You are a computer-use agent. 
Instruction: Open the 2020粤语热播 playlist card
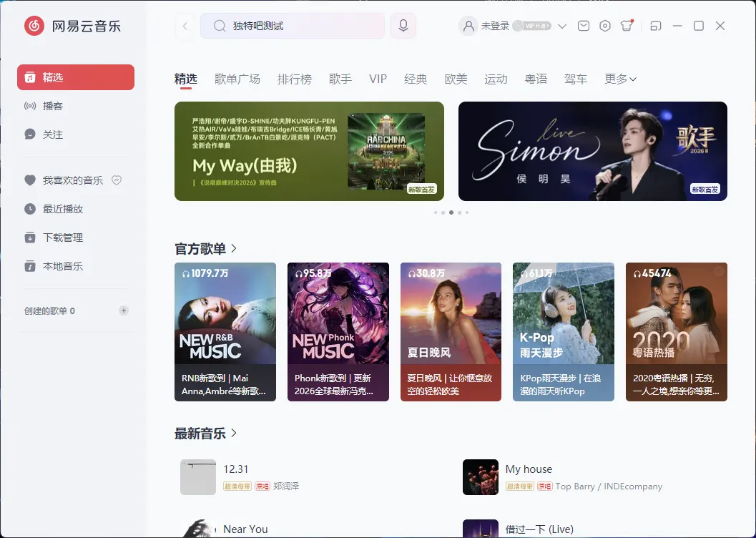pyautogui.click(x=677, y=332)
